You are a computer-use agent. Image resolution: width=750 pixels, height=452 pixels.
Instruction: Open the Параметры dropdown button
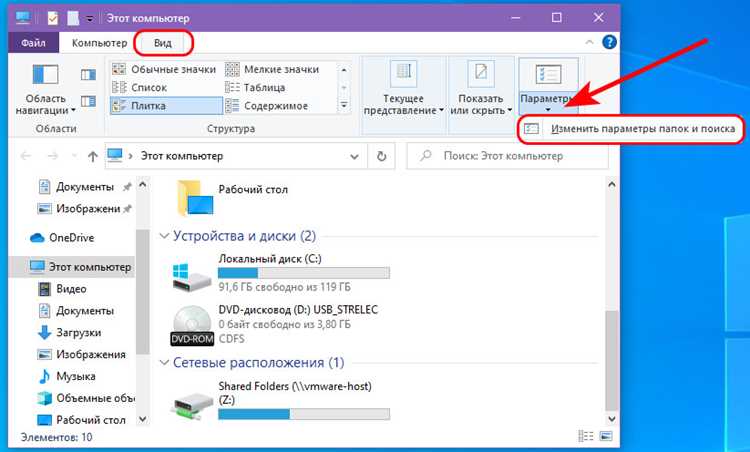(548, 87)
